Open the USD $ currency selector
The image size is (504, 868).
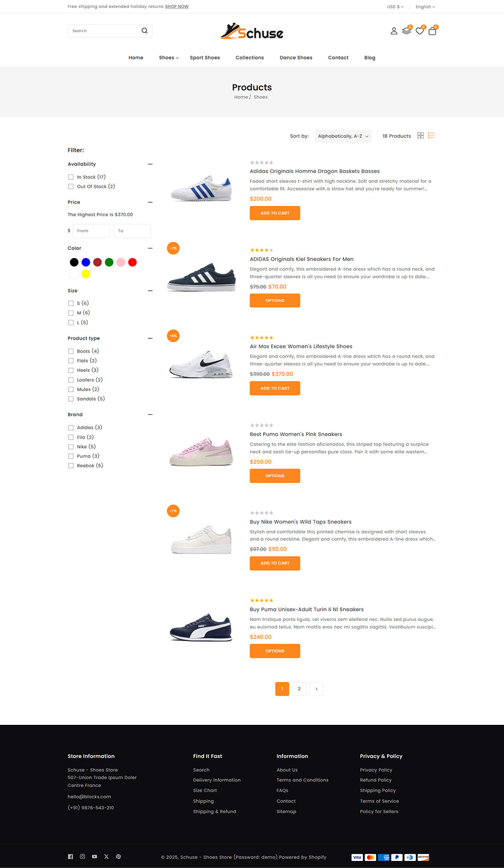click(x=395, y=7)
